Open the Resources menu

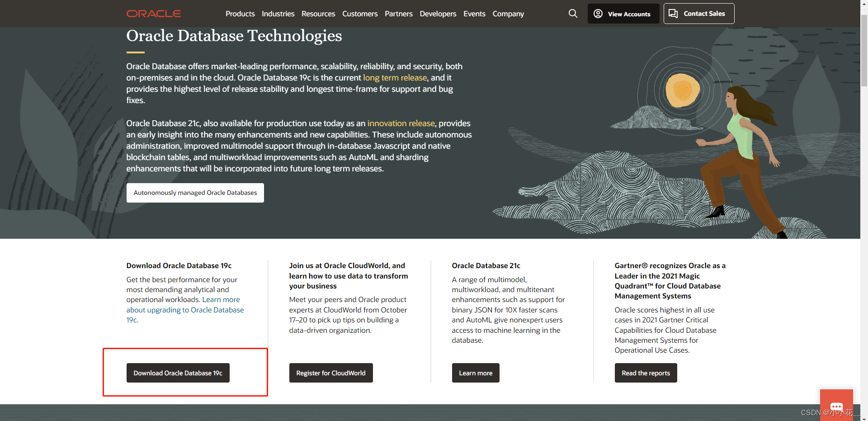click(318, 14)
